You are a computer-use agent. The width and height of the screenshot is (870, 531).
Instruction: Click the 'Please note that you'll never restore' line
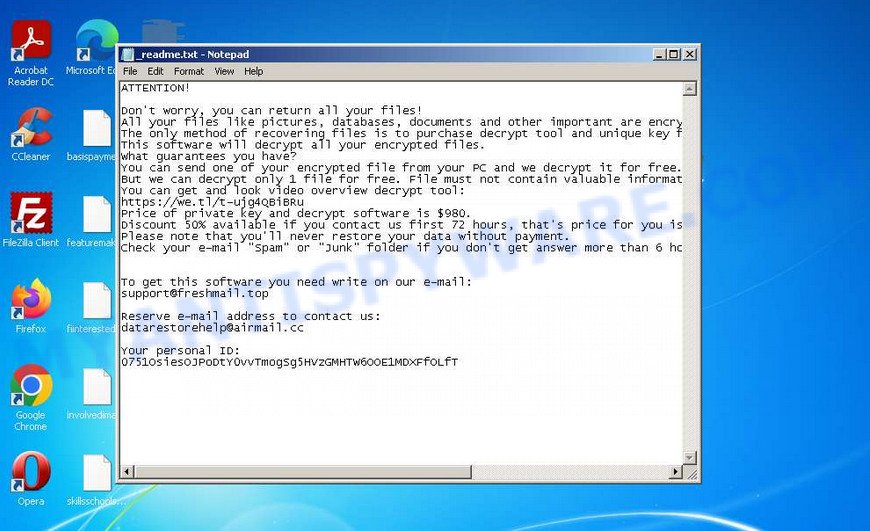[x=345, y=236]
